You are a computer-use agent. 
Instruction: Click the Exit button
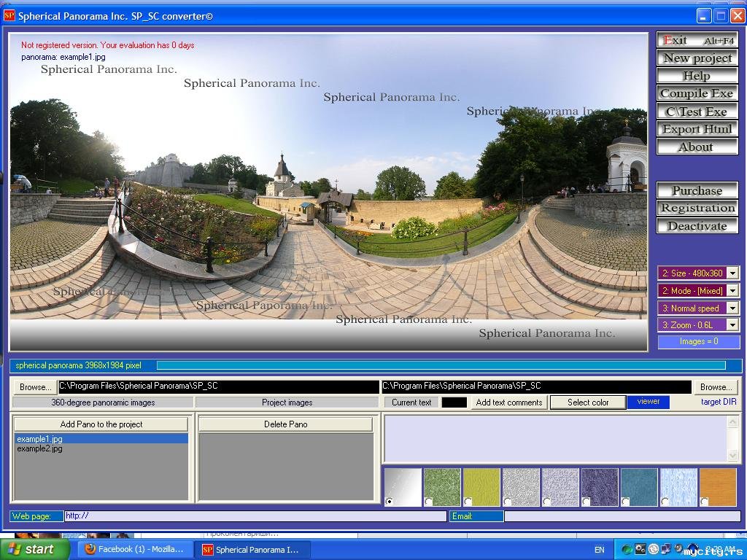pyautogui.click(x=697, y=40)
